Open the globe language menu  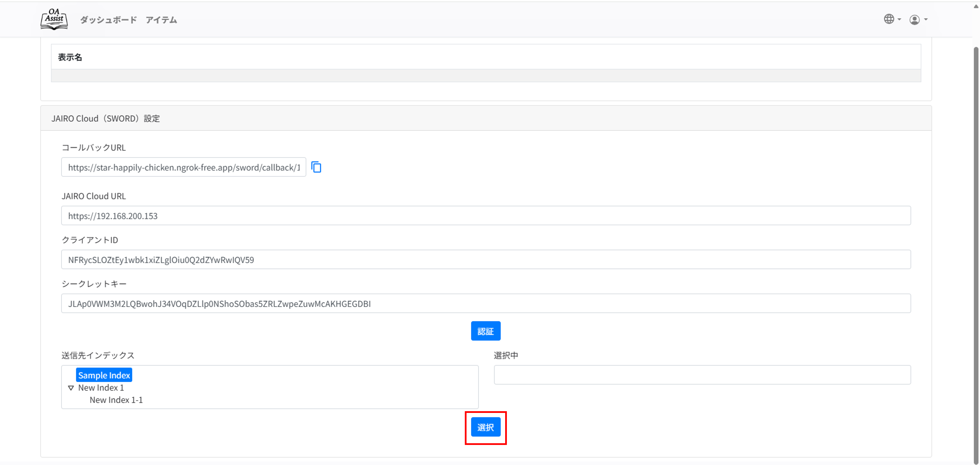889,19
